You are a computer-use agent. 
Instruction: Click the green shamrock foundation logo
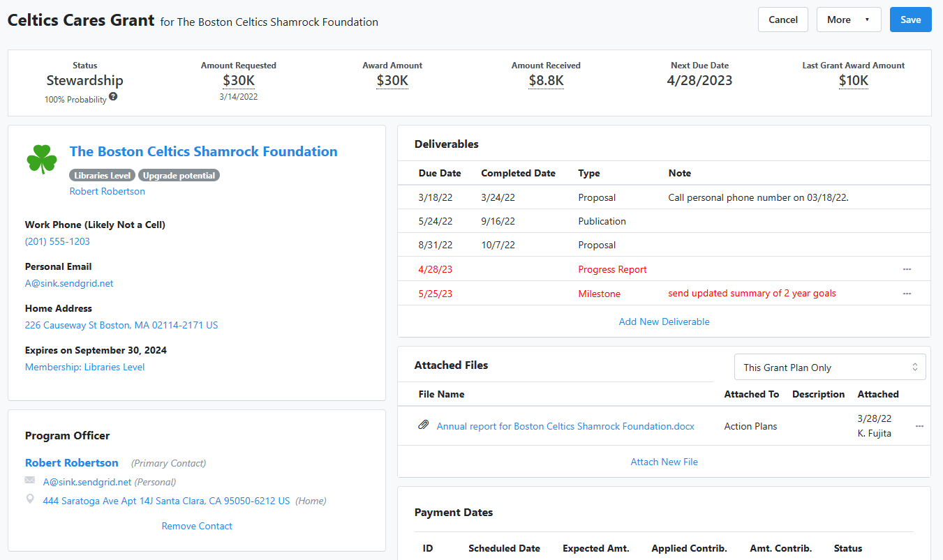click(42, 159)
